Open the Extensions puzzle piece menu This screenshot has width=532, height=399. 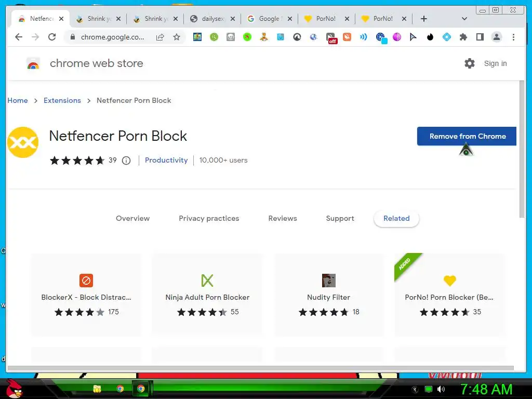click(x=463, y=37)
